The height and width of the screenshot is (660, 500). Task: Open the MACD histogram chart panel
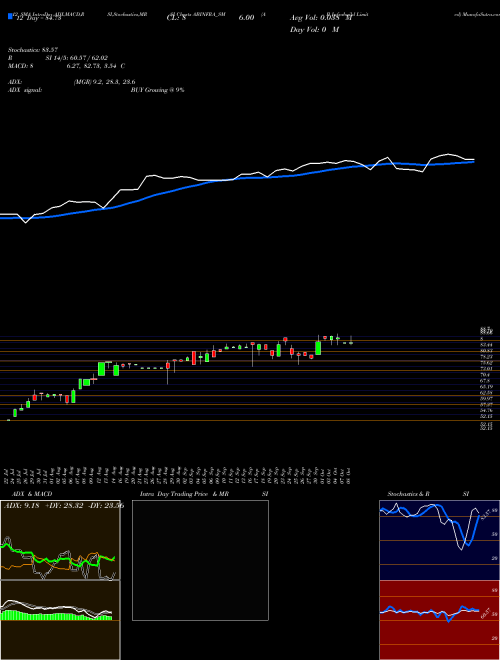(x=60, y=620)
